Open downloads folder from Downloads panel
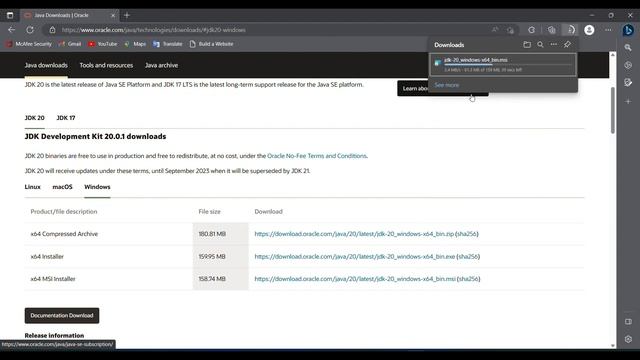Screen dimensions: 640x360 (527, 44)
